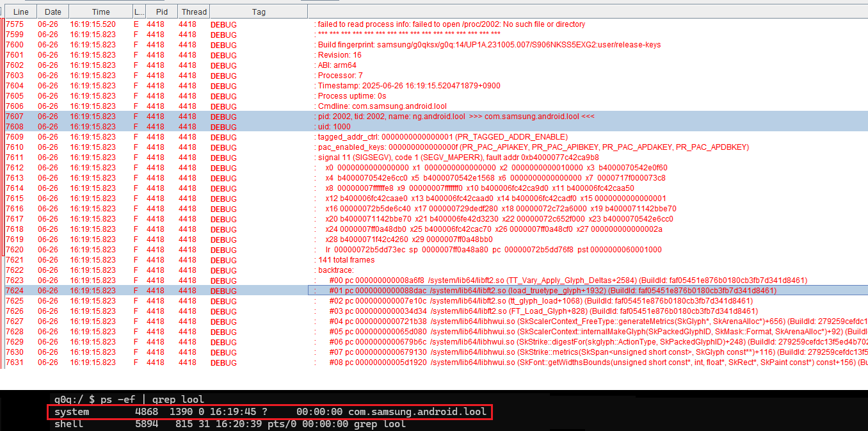The width and height of the screenshot is (868, 431).
Task: Select the Pid column header
Action: (x=161, y=12)
